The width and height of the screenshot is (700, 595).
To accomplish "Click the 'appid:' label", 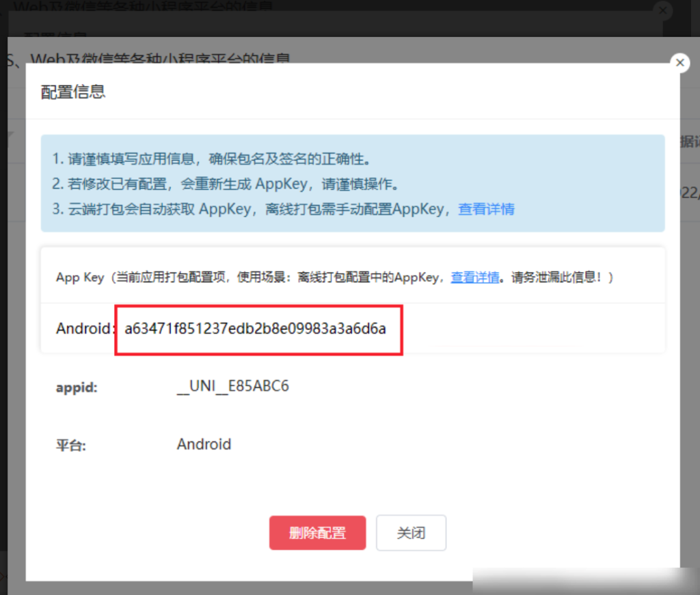I will [77, 387].
